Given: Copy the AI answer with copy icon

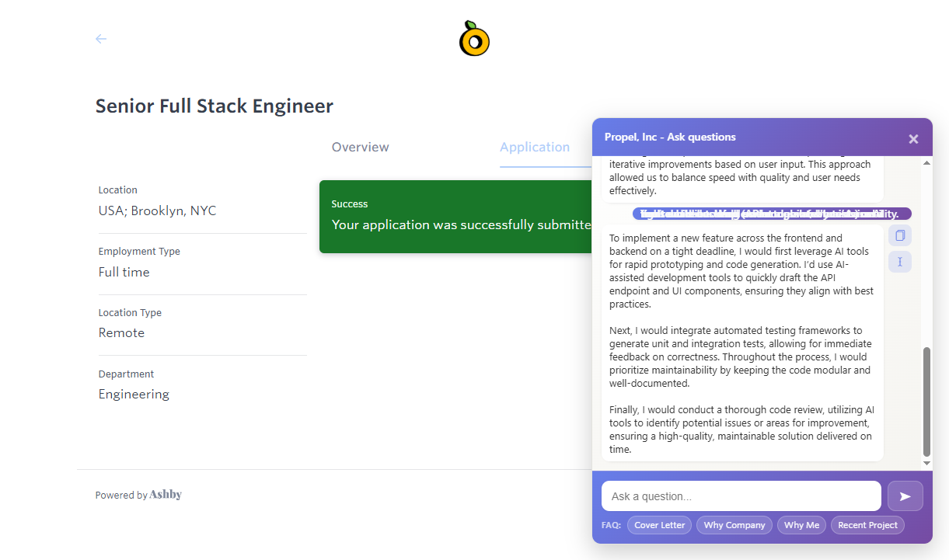Looking at the screenshot, I should coord(900,235).
